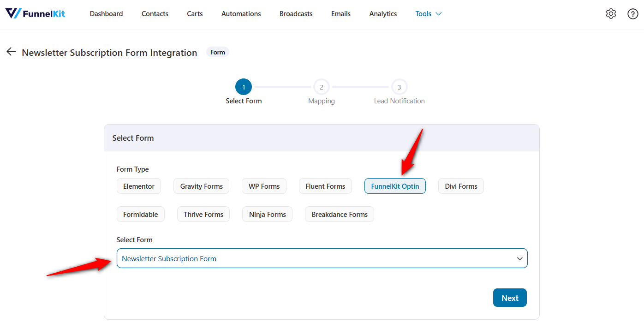Open the settings gear icon

[611, 14]
